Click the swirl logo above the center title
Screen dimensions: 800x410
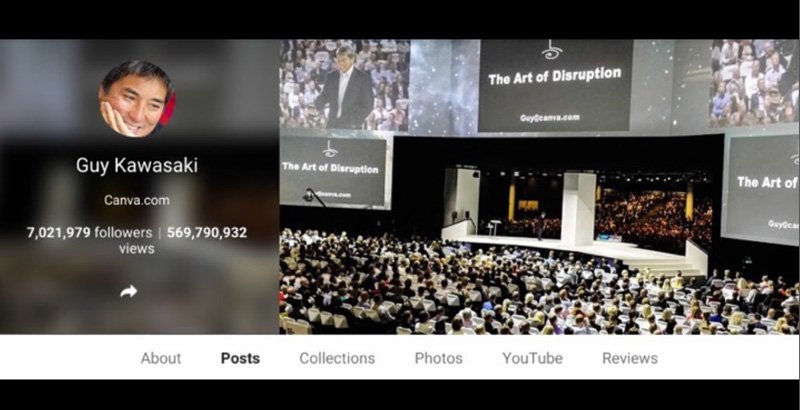point(552,50)
